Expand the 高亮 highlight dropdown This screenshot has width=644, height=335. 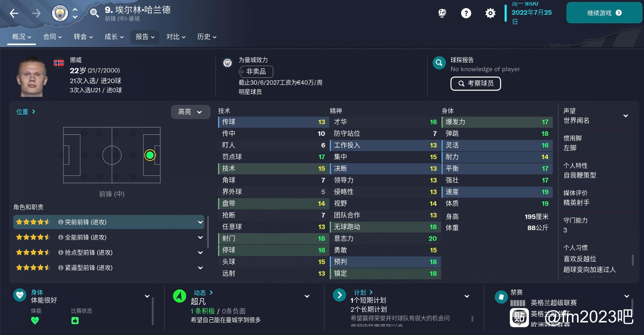pos(190,112)
